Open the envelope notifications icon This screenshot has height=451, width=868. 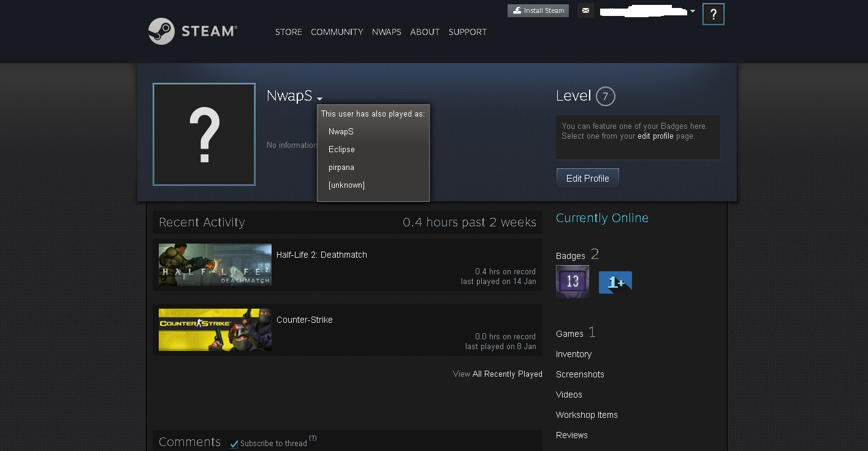pyautogui.click(x=585, y=10)
